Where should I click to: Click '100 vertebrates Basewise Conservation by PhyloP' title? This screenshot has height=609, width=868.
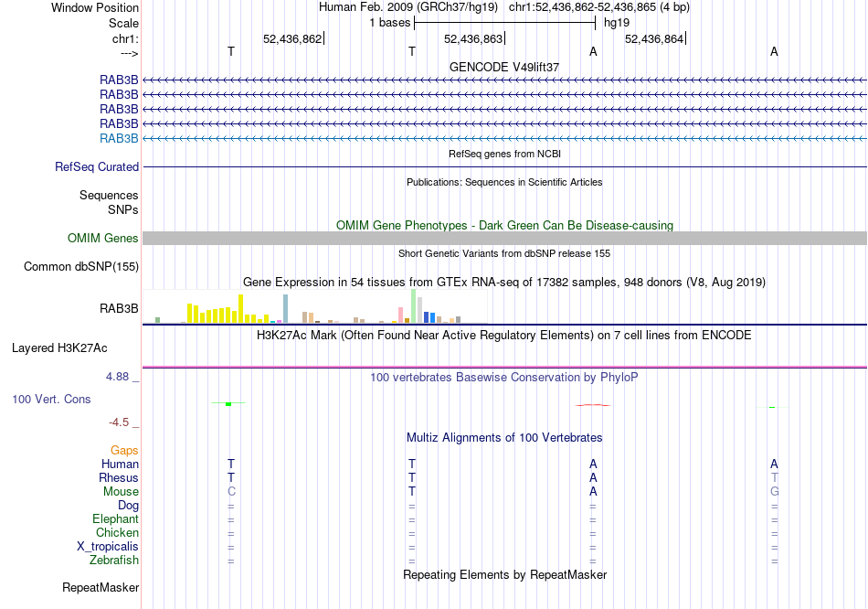coord(504,378)
